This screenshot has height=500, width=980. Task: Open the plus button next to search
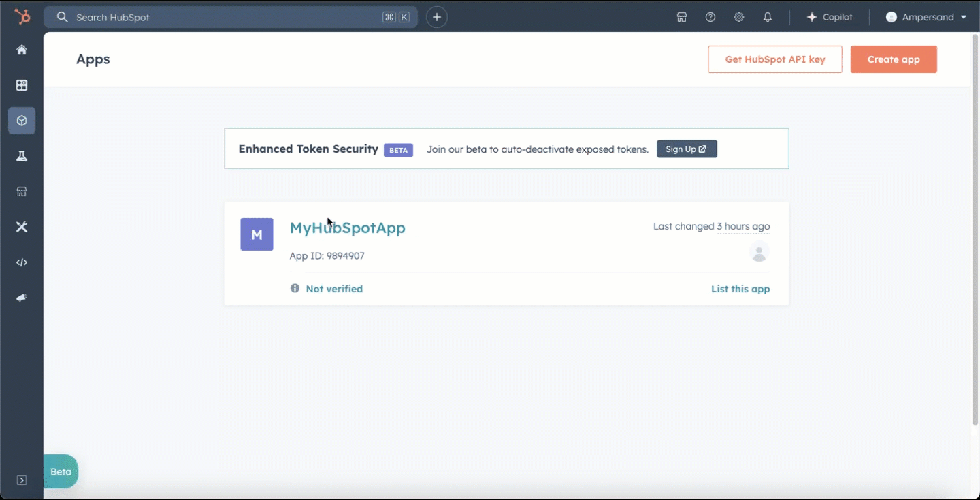point(436,16)
